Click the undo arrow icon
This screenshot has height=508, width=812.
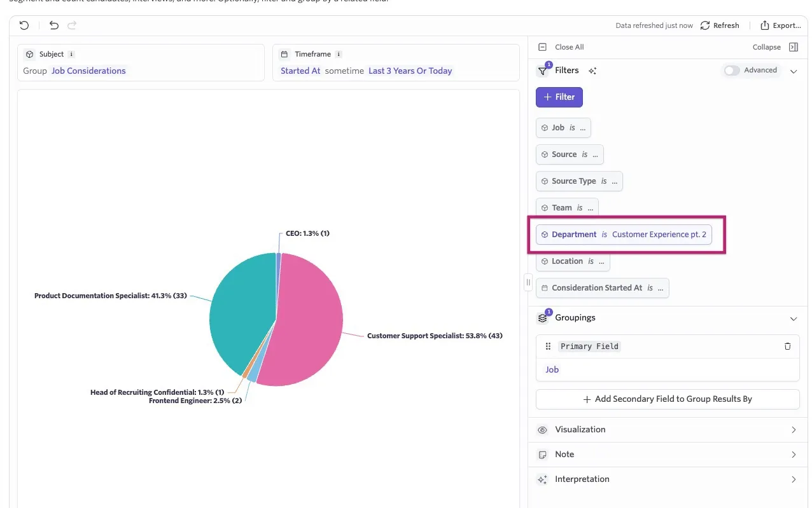tap(54, 25)
